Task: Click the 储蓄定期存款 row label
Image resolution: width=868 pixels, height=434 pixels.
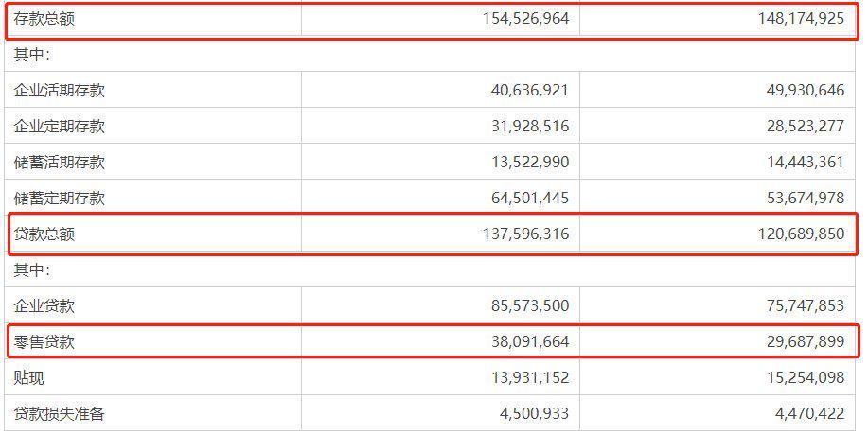Action: pyautogui.click(x=60, y=199)
